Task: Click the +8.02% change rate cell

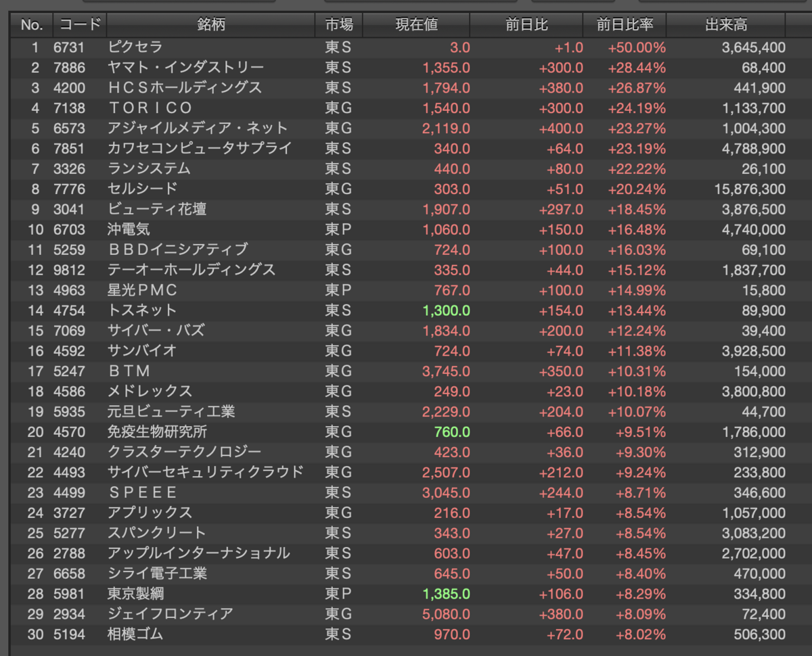Action: pos(640,634)
